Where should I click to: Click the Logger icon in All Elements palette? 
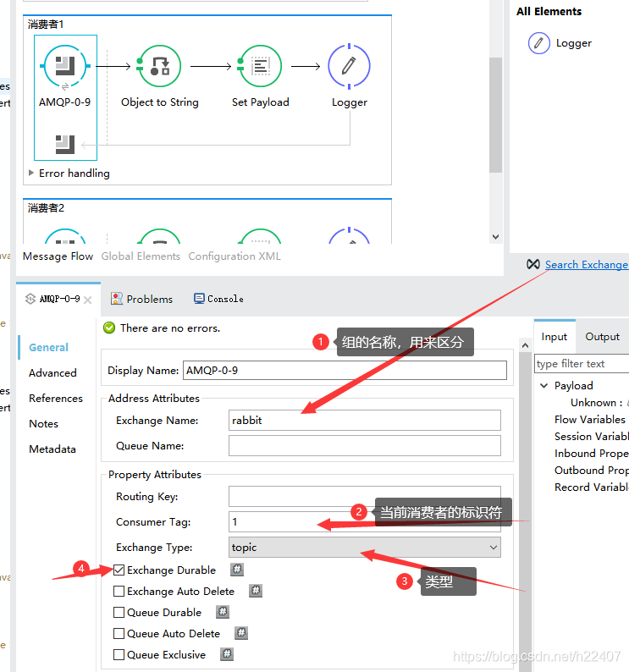click(538, 43)
